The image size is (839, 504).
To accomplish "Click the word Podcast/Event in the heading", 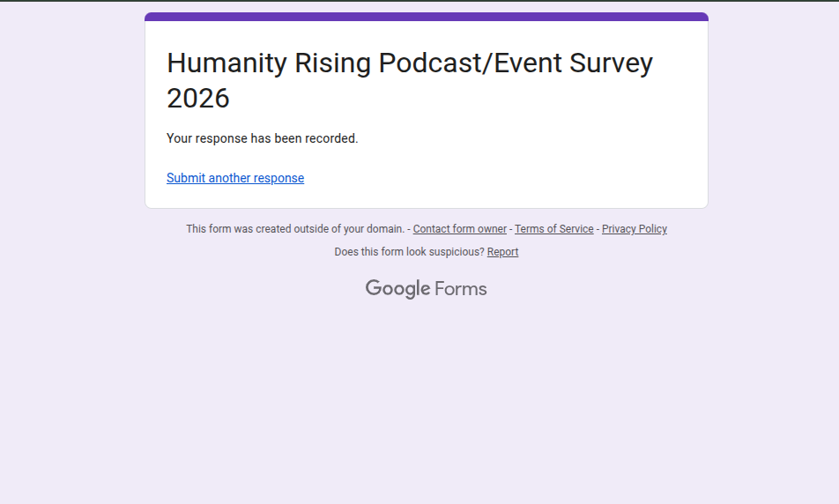I will [470, 64].
